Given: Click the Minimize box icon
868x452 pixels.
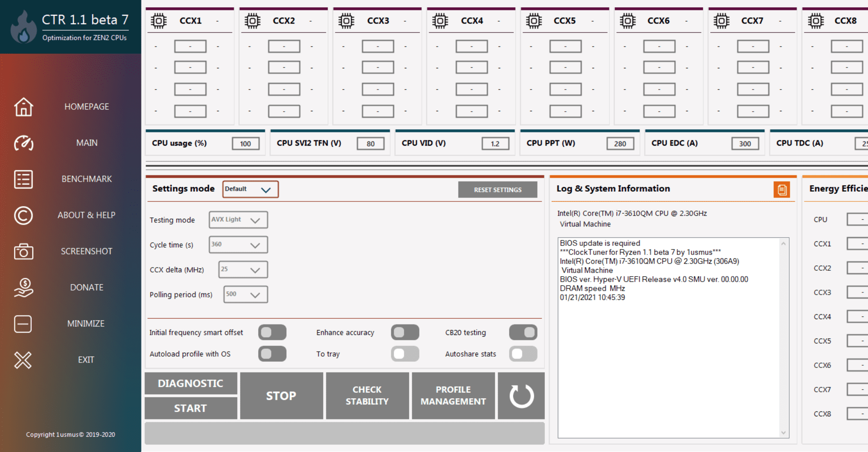Looking at the screenshot, I should pyautogui.click(x=23, y=324).
